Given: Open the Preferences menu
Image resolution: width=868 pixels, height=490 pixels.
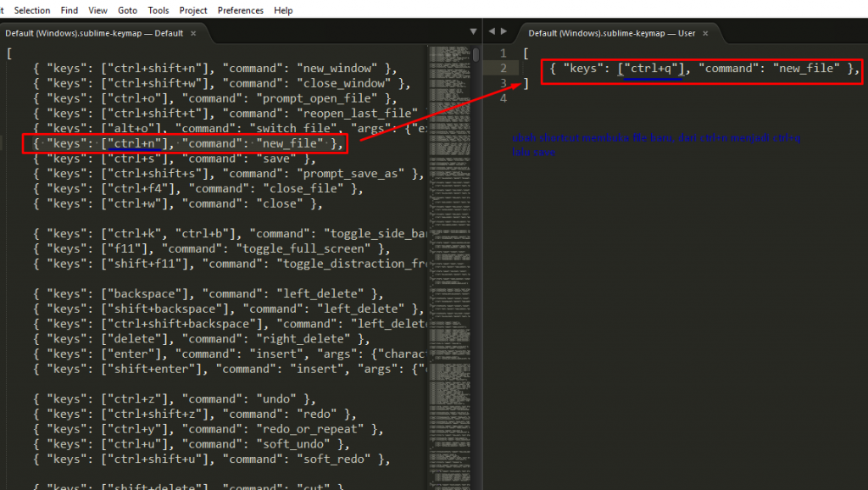Looking at the screenshot, I should point(240,10).
